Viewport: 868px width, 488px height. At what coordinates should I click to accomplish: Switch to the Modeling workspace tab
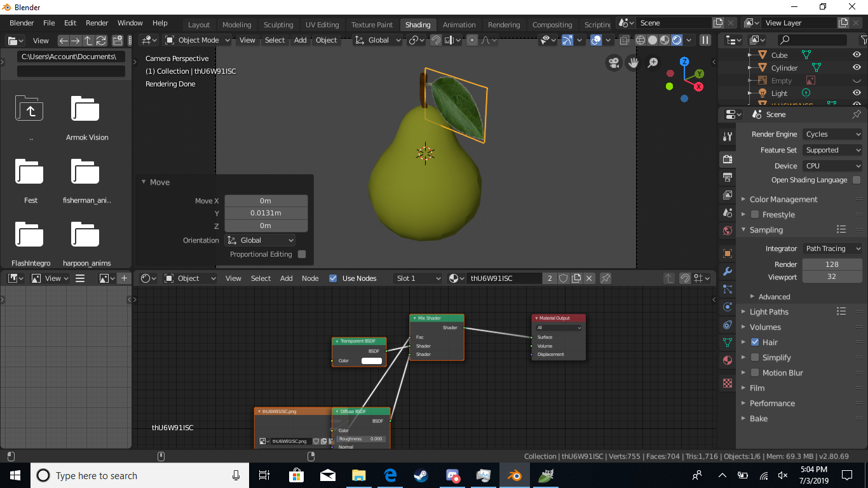[x=236, y=25]
